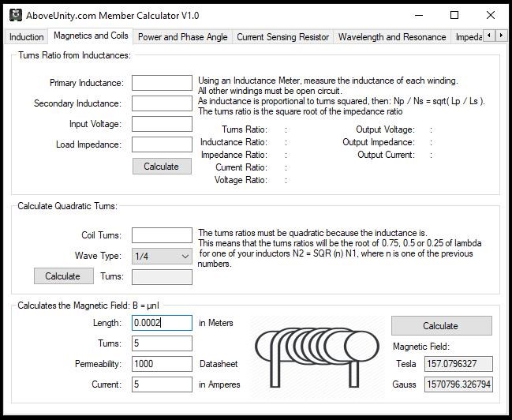Open the Wave Type dropdown
The height and width of the screenshot is (420, 512).
[162, 257]
